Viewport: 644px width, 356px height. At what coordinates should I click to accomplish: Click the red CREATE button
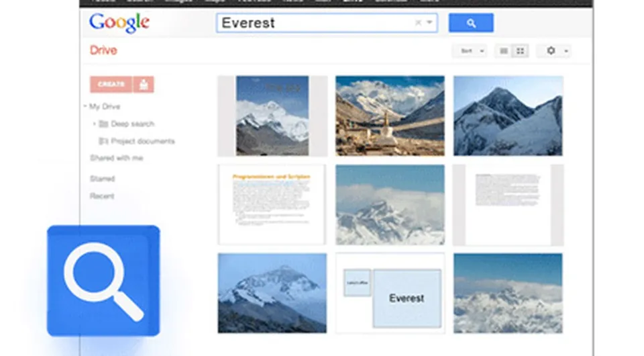pyautogui.click(x=111, y=84)
